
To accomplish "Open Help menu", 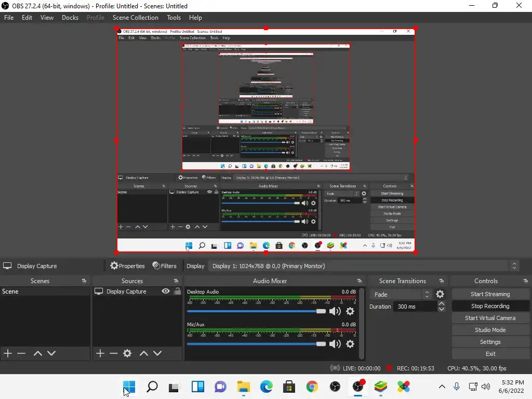I will click(x=195, y=18).
